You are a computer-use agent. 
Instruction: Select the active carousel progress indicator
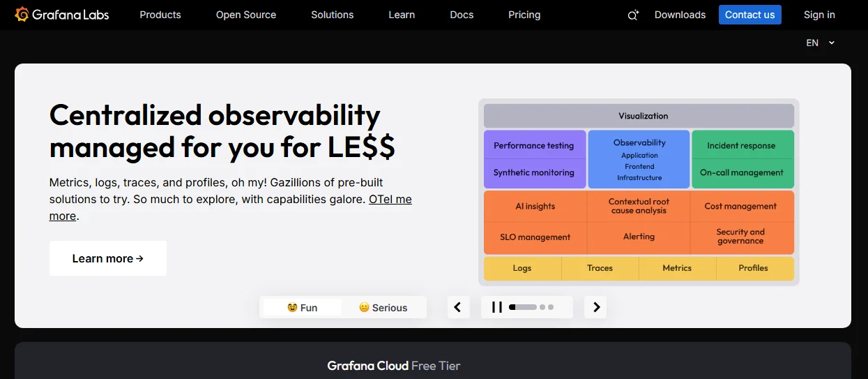[523, 307]
